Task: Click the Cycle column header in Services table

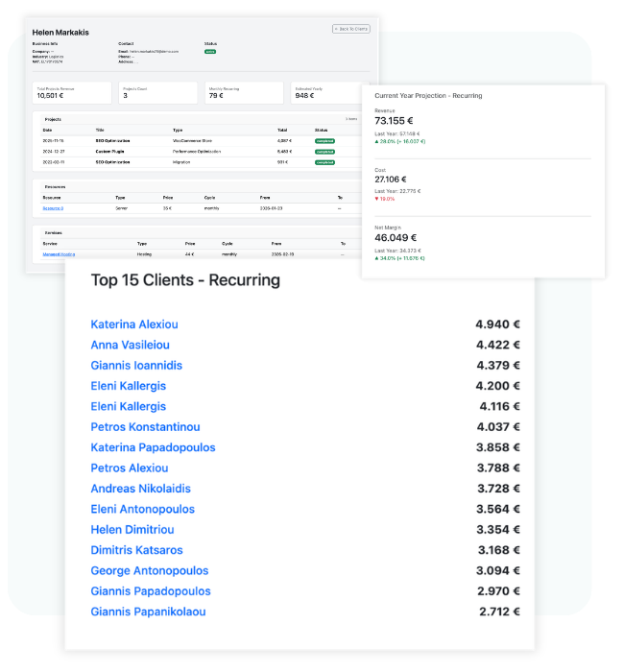Action: pos(228,244)
